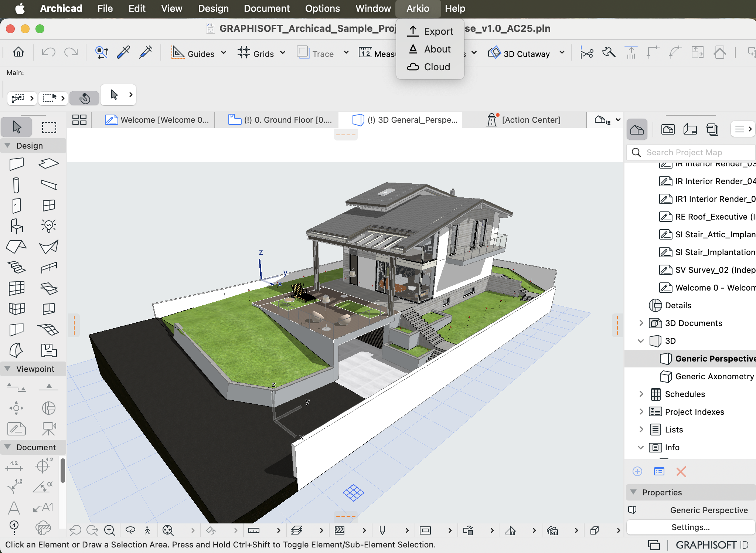This screenshot has width=756, height=553.
Task: Expand the Schedules tree item
Action: pos(641,394)
